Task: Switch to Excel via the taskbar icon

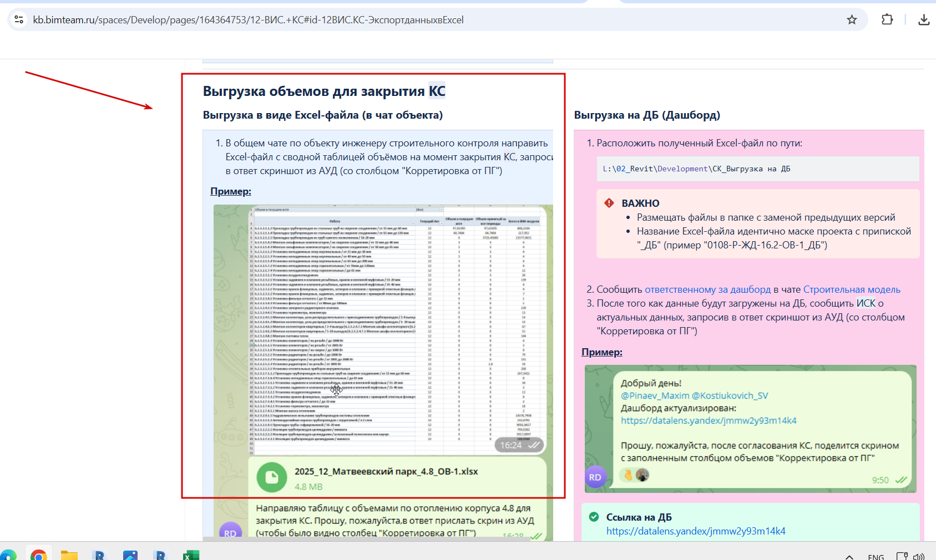Action: 191,554
